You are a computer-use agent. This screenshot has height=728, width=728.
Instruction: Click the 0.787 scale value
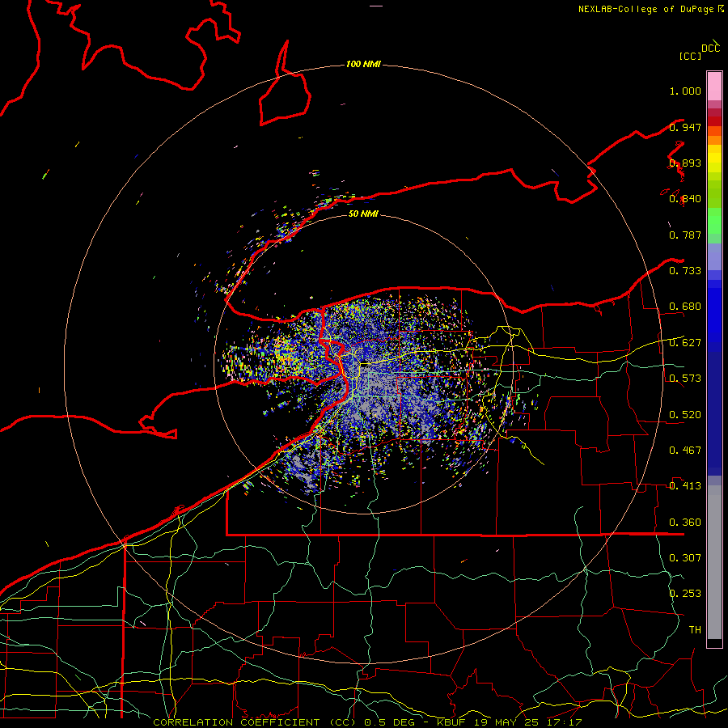[685, 235]
